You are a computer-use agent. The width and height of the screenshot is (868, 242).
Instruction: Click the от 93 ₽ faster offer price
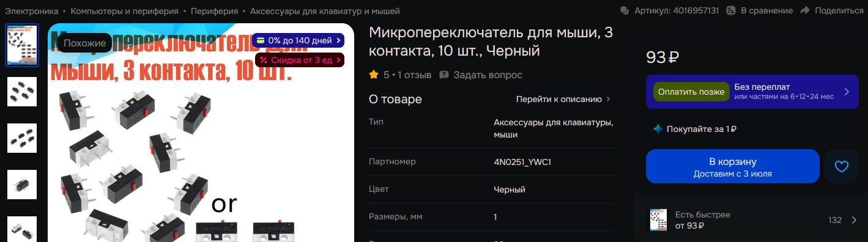click(689, 226)
